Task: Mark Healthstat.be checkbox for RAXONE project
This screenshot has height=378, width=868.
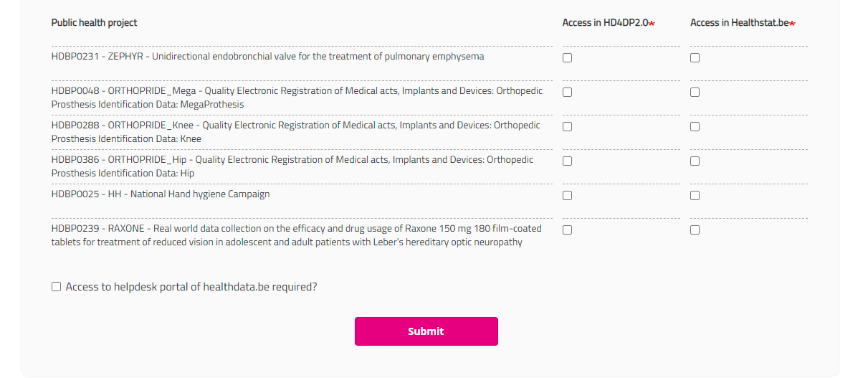Action: [x=695, y=230]
